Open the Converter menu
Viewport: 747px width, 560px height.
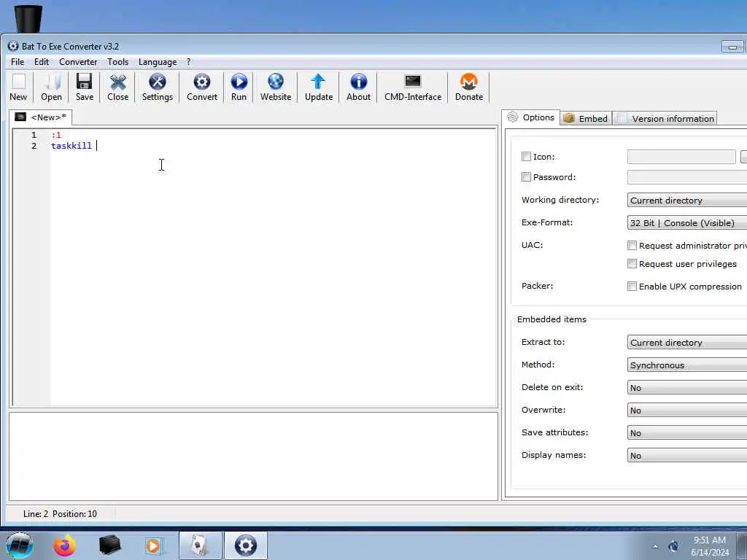78,62
